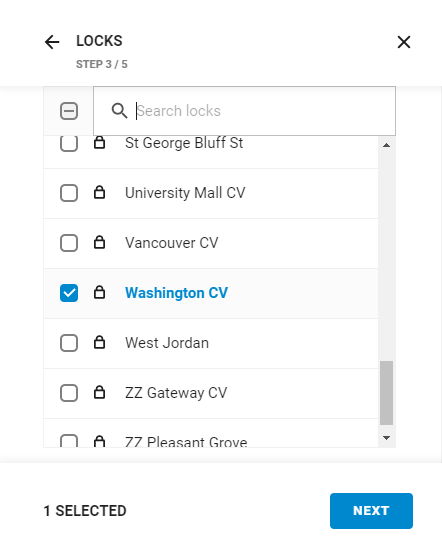Check the West Jordan checkbox

(x=69, y=343)
